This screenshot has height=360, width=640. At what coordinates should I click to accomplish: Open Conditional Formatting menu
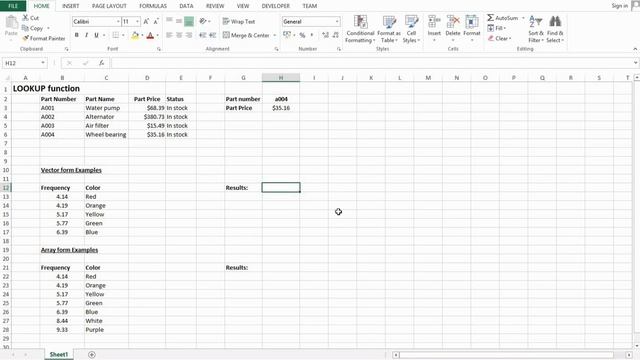click(x=360, y=29)
